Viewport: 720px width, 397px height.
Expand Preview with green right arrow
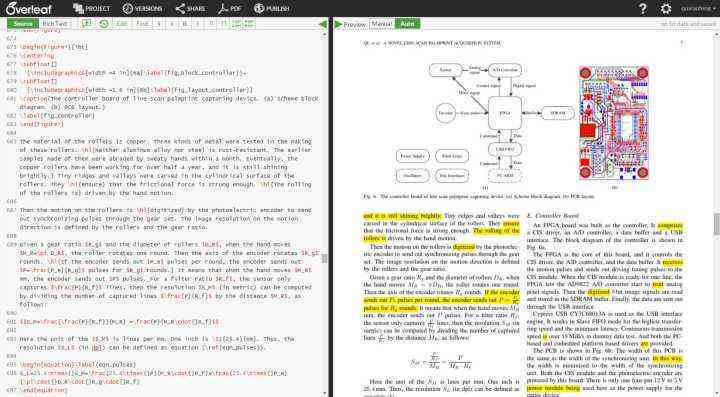[x=338, y=24]
